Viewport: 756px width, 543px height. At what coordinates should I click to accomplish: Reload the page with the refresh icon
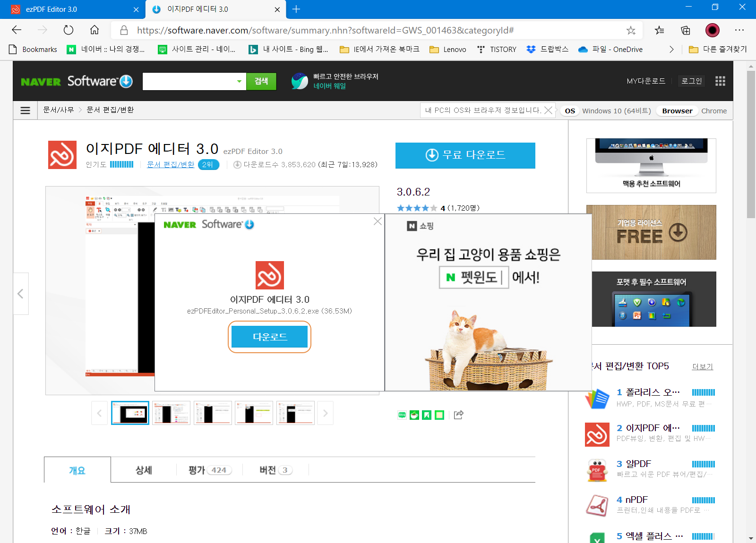[x=69, y=30]
